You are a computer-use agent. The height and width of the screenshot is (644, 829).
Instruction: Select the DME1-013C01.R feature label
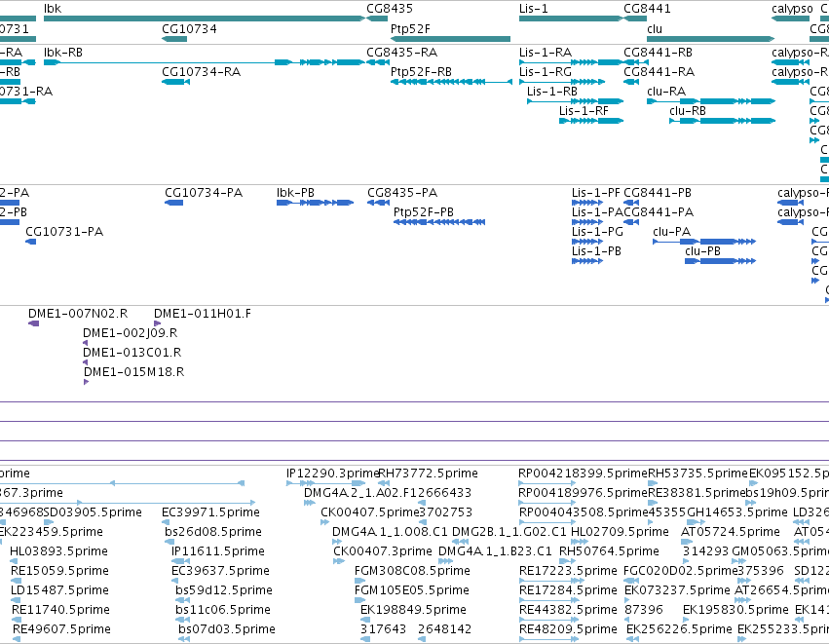[132, 354]
